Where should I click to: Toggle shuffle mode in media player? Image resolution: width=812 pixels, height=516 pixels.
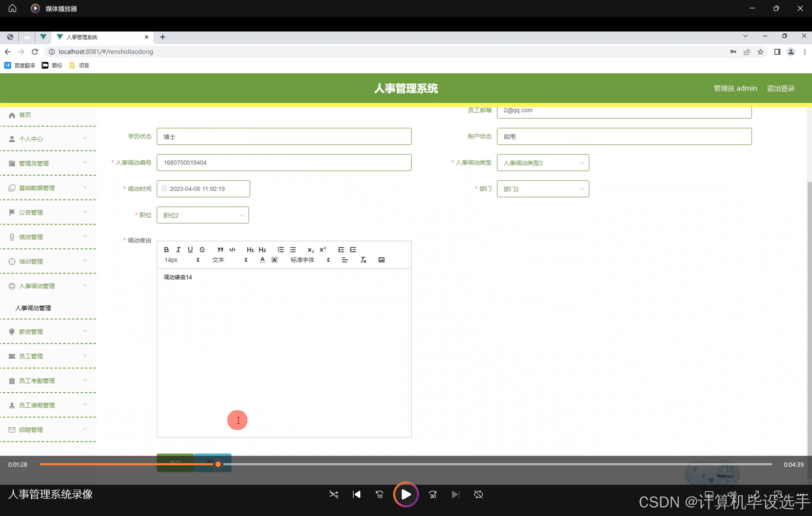pyautogui.click(x=333, y=494)
